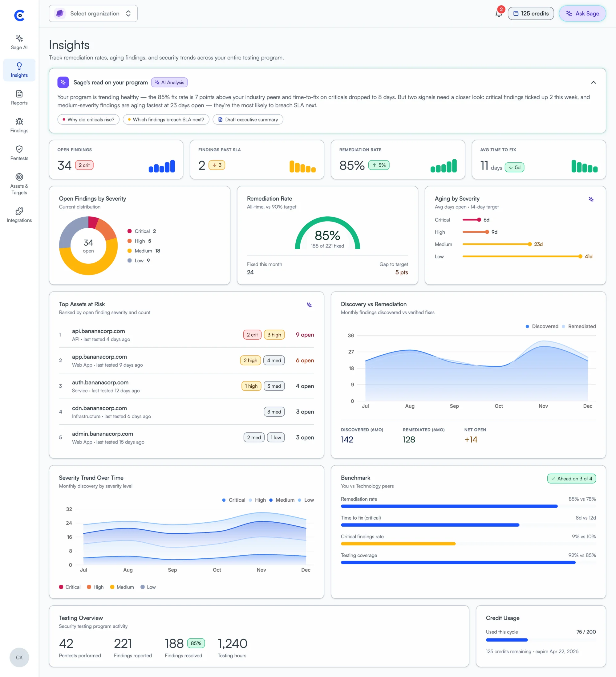Image resolution: width=616 pixels, height=677 pixels.
Task: Open app.bananacorp.com asset row
Action: click(186, 360)
